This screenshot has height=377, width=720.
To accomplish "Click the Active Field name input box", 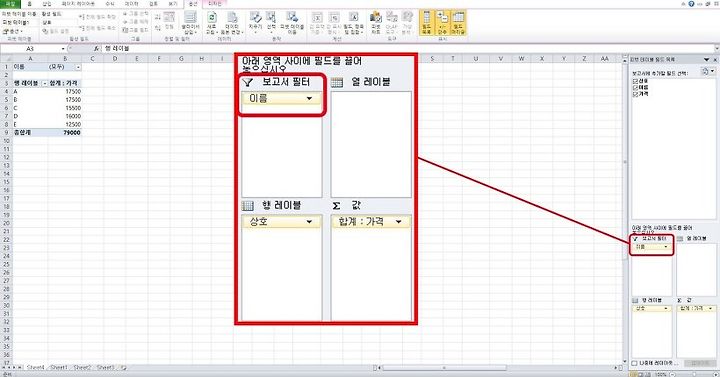I will tap(58, 23).
